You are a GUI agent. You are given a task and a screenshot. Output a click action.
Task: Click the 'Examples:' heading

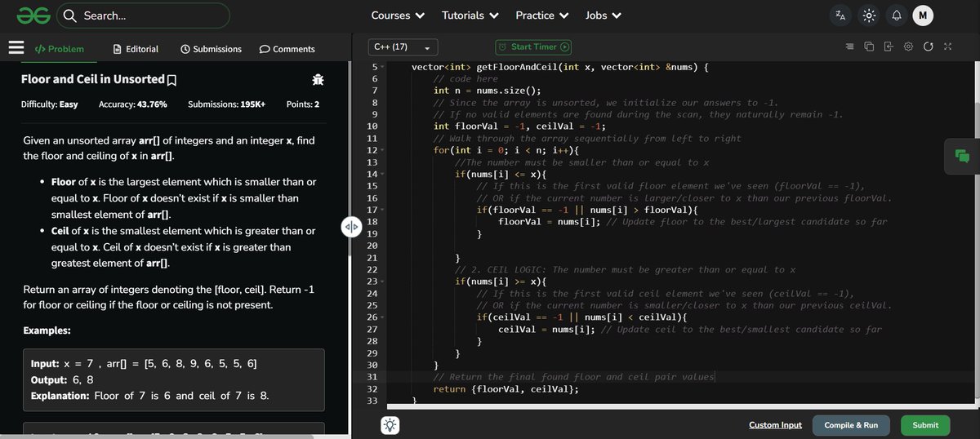point(47,330)
